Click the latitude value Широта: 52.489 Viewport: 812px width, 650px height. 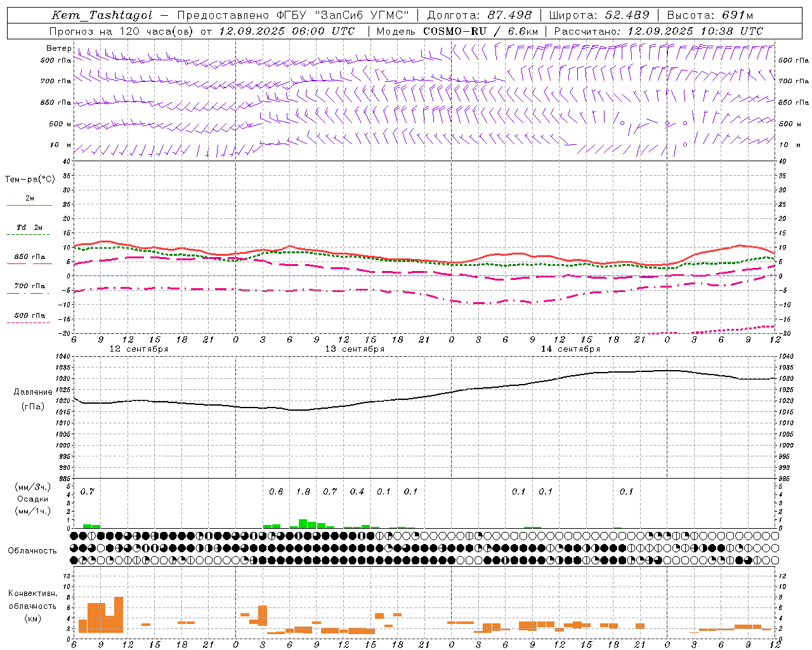pyautogui.click(x=599, y=15)
